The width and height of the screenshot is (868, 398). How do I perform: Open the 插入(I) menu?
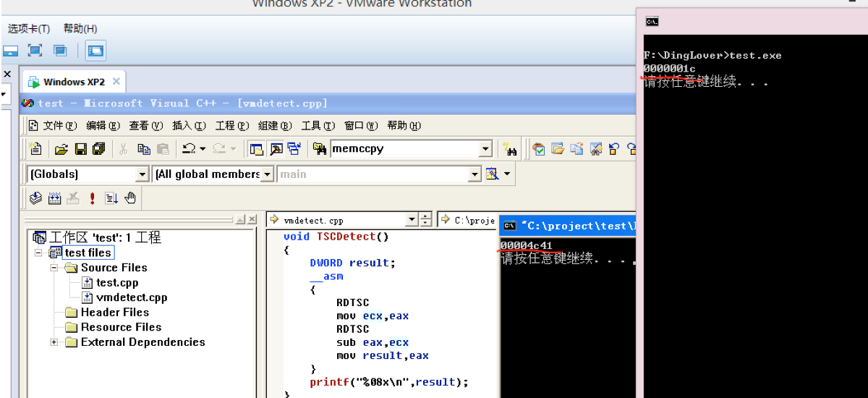click(189, 125)
